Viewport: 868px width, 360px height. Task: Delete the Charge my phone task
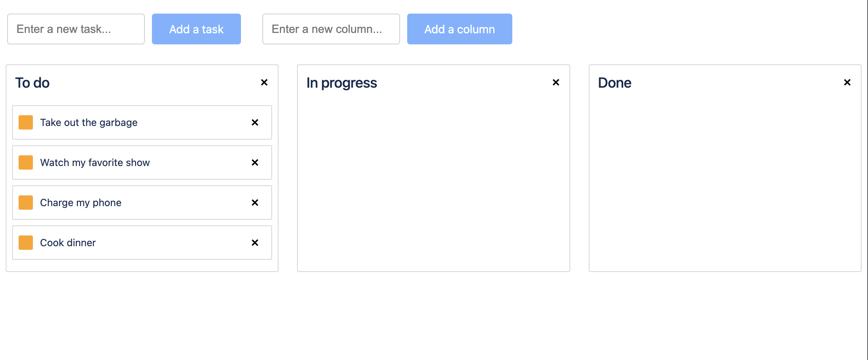(x=255, y=203)
